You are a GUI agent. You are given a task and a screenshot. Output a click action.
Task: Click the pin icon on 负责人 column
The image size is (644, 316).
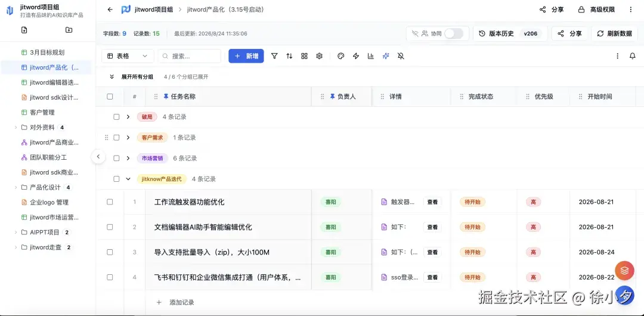(x=333, y=97)
